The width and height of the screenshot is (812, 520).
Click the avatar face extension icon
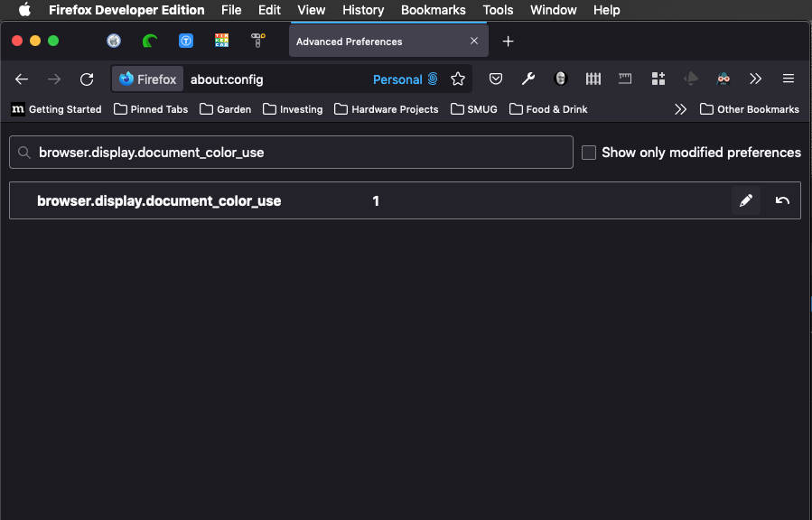(560, 79)
